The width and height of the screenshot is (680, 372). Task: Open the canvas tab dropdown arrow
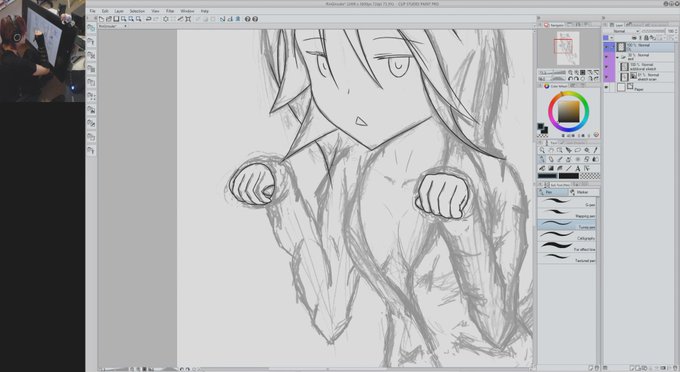tap(125, 26)
